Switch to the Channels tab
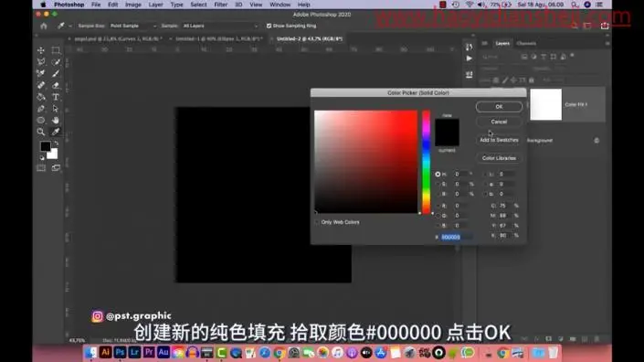This screenshot has height=362, width=644. (x=526, y=43)
